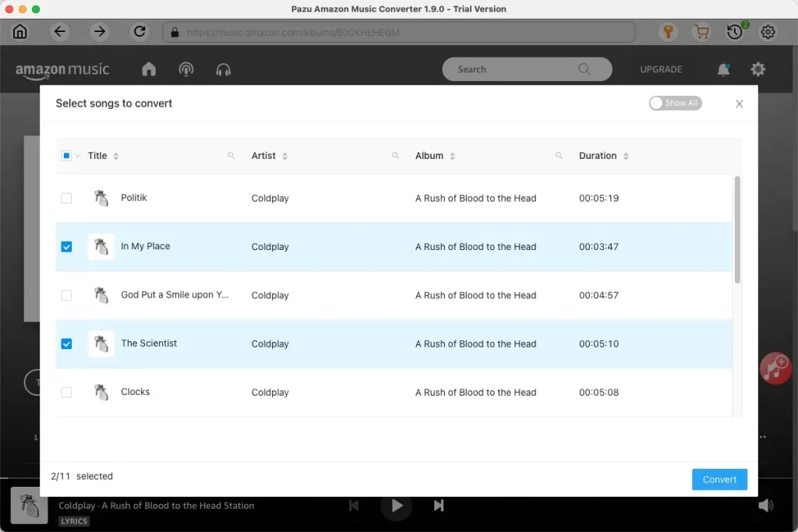Uncheck the In My Place song

coord(66,246)
